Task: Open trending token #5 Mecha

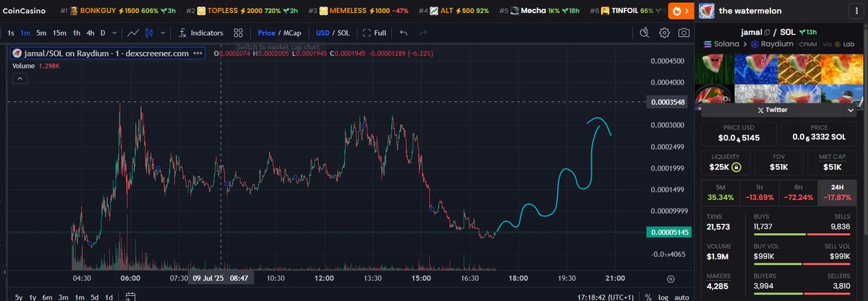Action: click(x=538, y=11)
